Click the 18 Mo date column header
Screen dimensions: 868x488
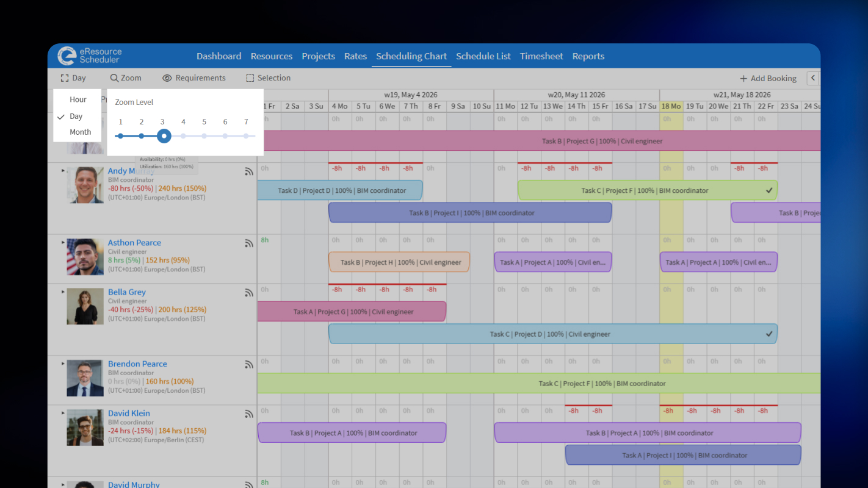(x=671, y=106)
